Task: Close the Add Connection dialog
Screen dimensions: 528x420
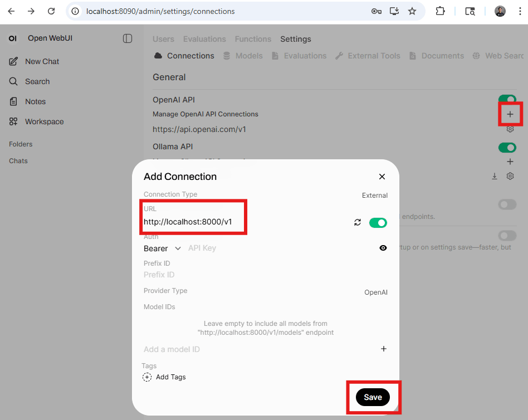Action: coord(382,177)
